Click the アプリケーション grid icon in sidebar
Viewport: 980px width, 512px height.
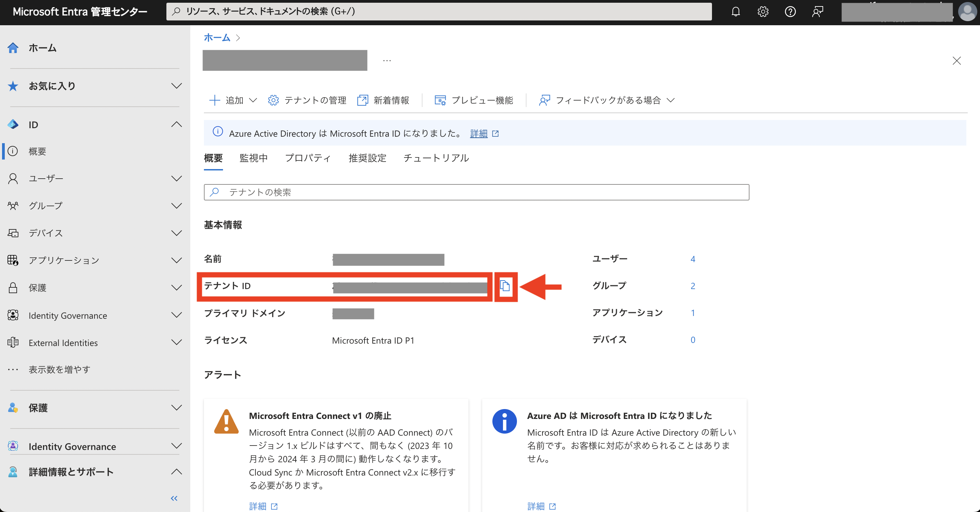(x=13, y=260)
